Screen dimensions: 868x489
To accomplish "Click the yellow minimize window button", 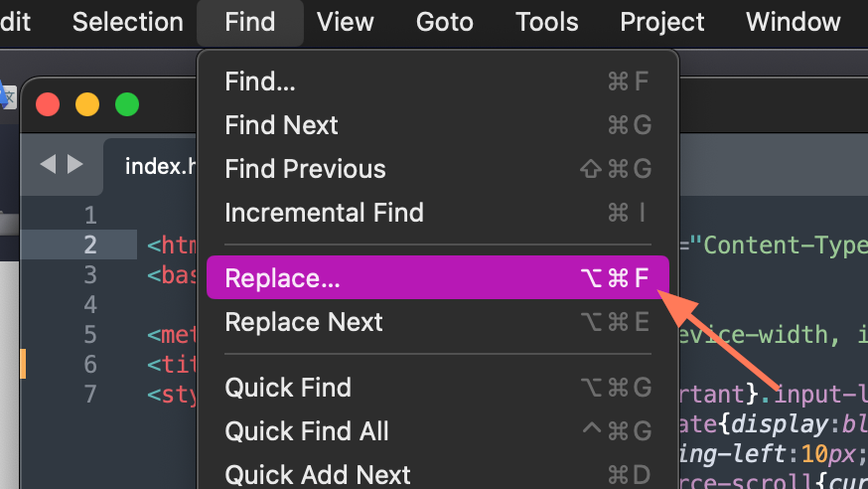I will pos(87,104).
